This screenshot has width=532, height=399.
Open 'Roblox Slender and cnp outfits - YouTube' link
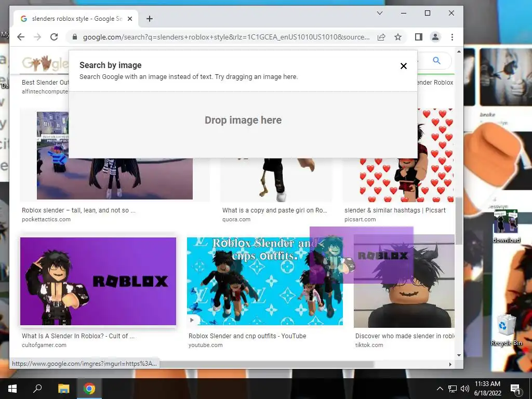pyautogui.click(x=247, y=336)
